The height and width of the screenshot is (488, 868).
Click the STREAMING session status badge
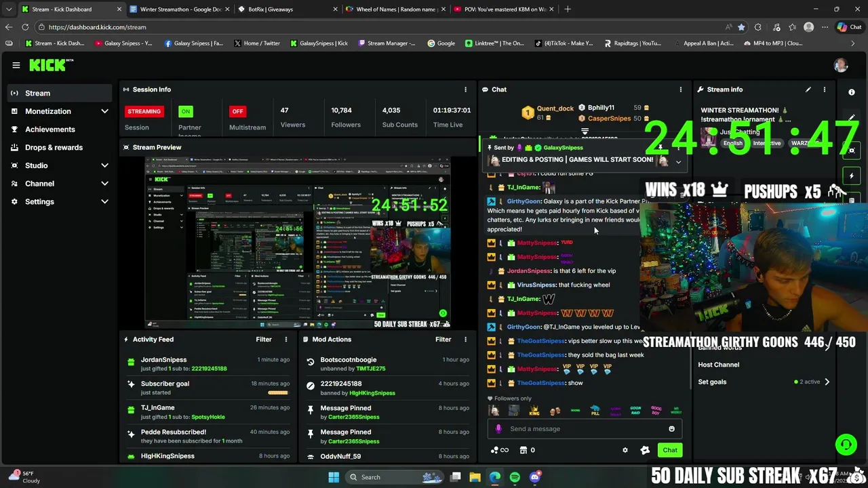144,111
